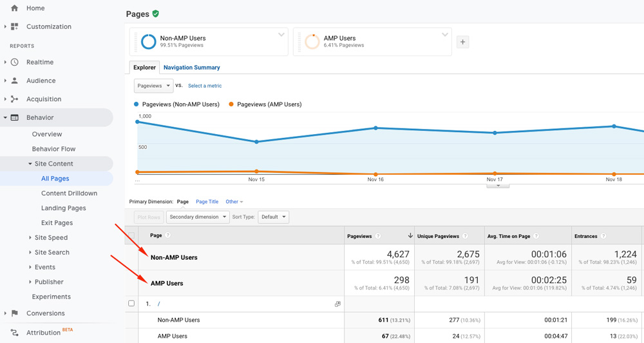Click the plus button to add segment
Image resolution: width=644 pixels, height=343 pixels.
(462, 41)
